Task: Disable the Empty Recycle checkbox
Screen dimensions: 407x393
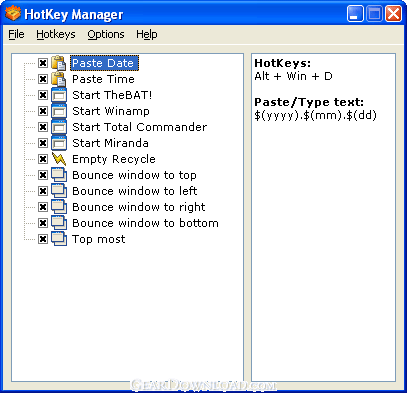Action: [43, 159]
